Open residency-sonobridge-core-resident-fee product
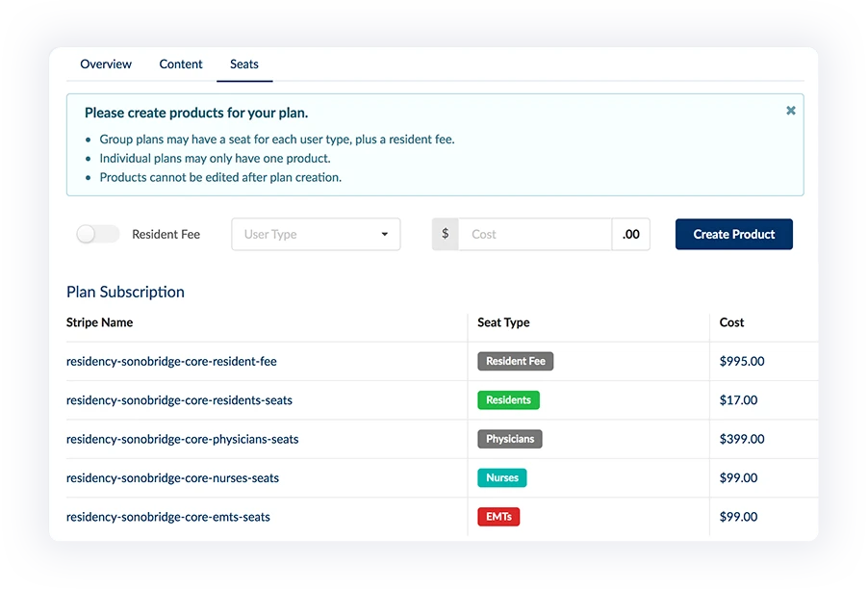This screenshot has width=868, height=589. [x=171, y=362]
